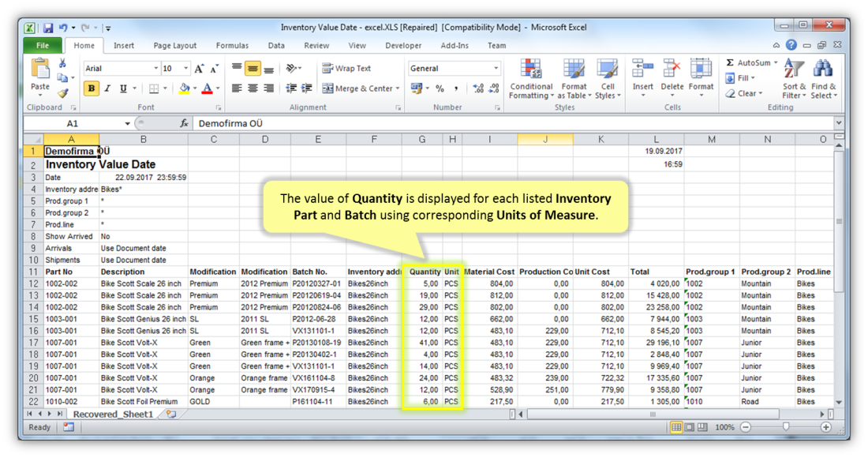Image resolution: width=868 pixels, height=458 pixels.
Task: Decrease font size with shrink font icon
Action: pyautogui.click(x=215, y=69)
